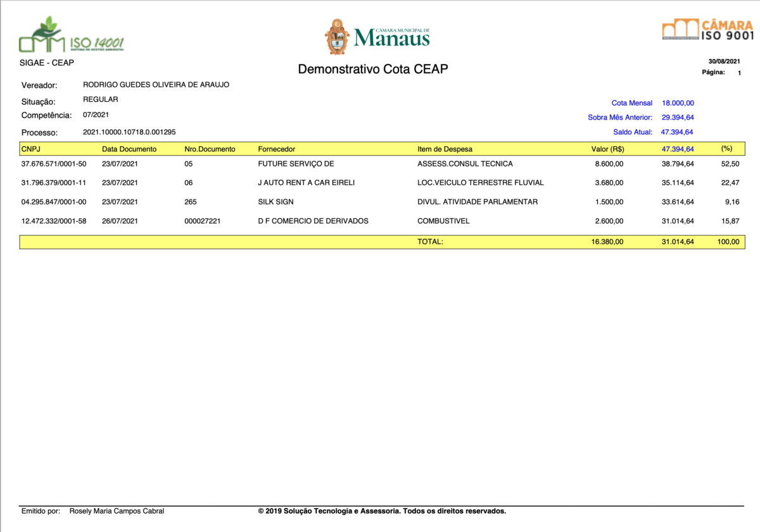Screen dimensions: 760x532
Task: Select vereador name 'RODRIGO GUEDES OLIVEIRA DE ARAUJO'
Action: [156, 85]
